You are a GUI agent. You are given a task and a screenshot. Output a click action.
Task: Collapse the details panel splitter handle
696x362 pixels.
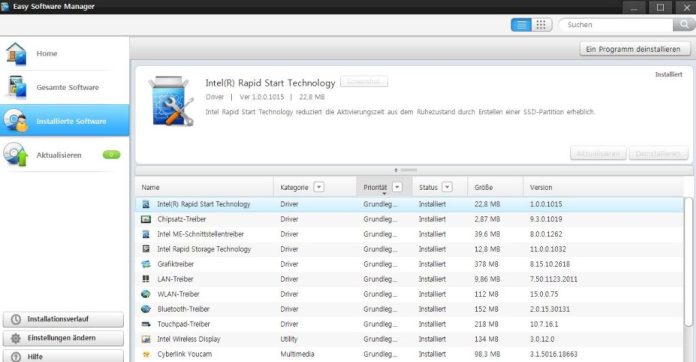pos(406,170)
